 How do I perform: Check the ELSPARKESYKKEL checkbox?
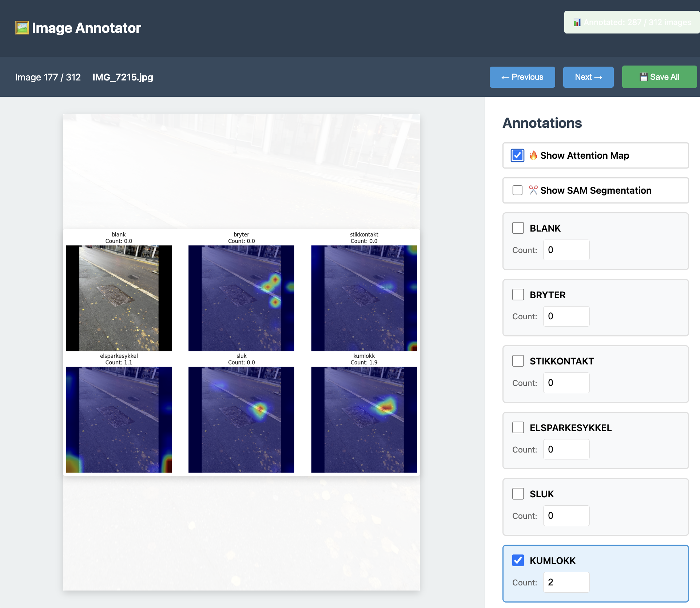coord(518,427)
